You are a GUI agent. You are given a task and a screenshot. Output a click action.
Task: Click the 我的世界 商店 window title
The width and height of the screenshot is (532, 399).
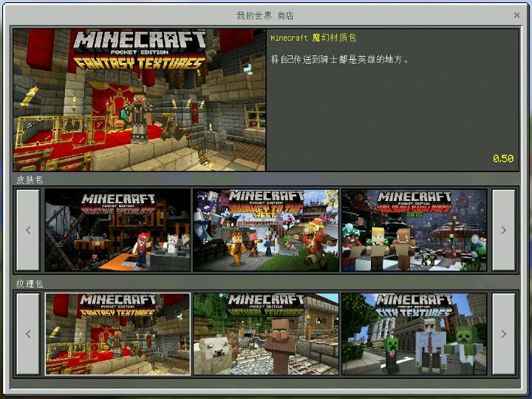[265, 15]
